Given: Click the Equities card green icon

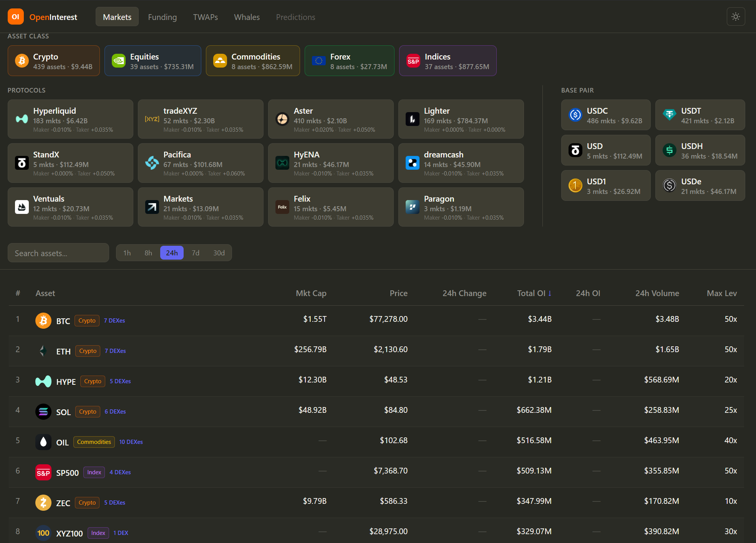Looking at the screenshot, I should point(119,61).
